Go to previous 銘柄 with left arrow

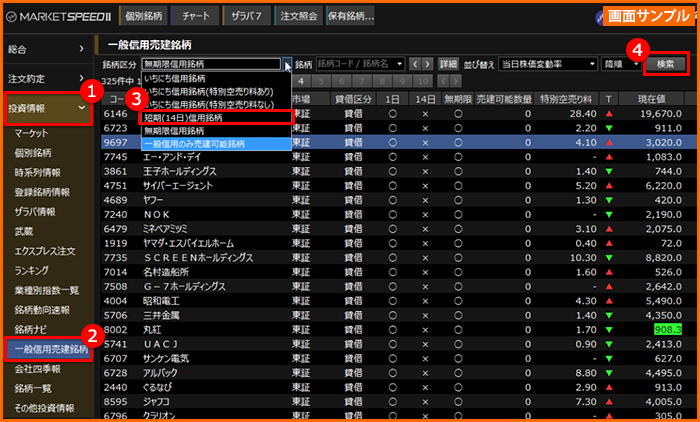coord(415,64)
